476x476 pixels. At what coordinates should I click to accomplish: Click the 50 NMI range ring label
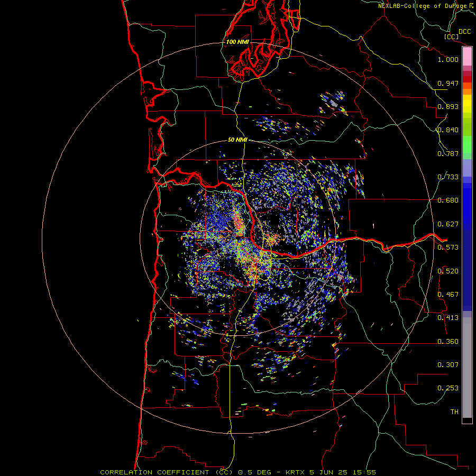coord(237,140)
